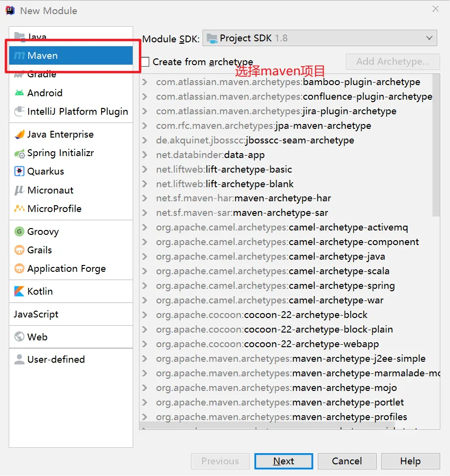Select maven-archetype-j2ee-simple row
The height and width of the screenshot is (476, 450).
(290, 358)
